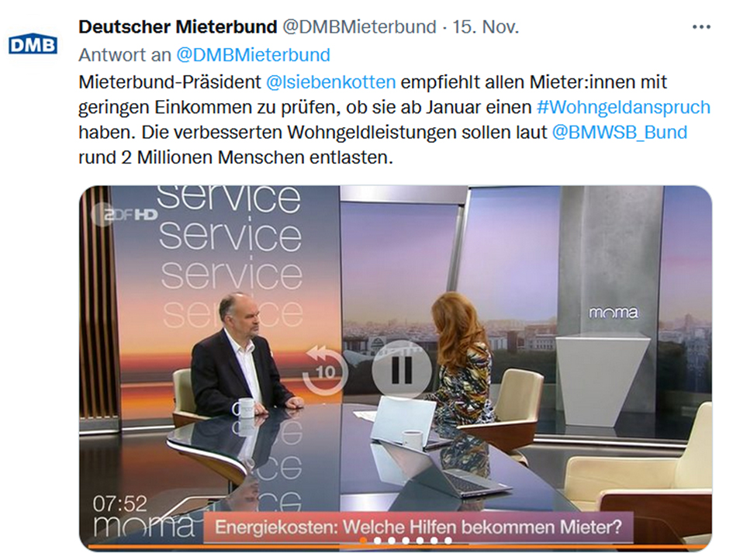The width and height of the screenshot is (733, 560).
Task: Open the three-dot more options menu
Action: point(701,27)
